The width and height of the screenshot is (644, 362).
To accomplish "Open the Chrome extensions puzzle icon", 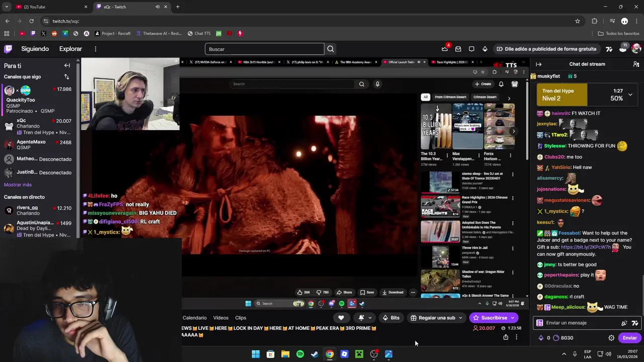I will click(x=595, y=21).
